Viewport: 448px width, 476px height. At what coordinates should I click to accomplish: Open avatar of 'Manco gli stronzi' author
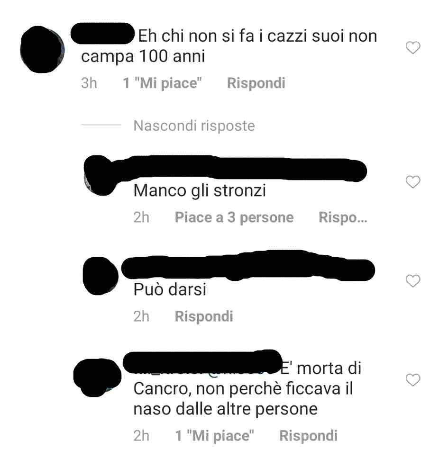coord(100,175)
